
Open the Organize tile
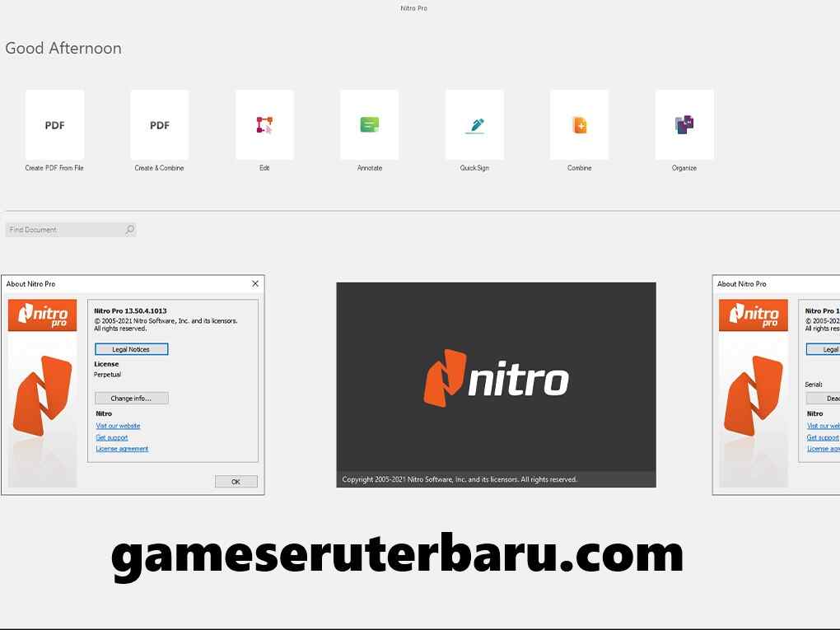coord(684,125)
